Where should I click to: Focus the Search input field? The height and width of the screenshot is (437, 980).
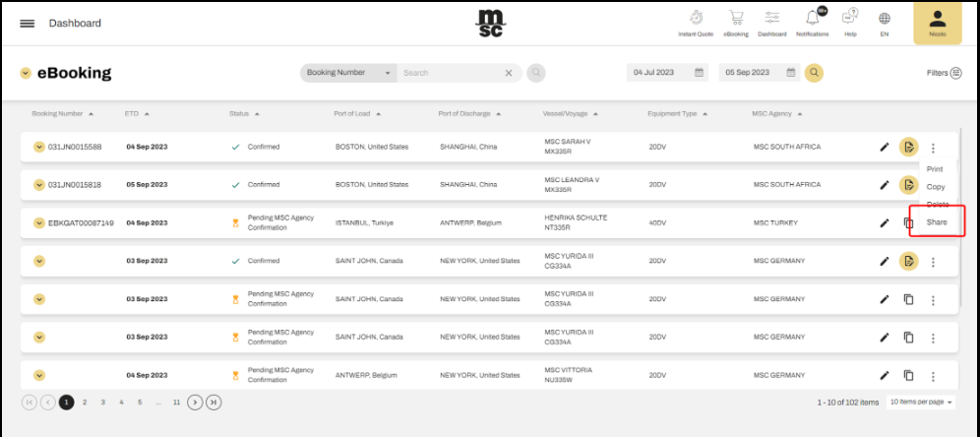click(x=450, y=73)
